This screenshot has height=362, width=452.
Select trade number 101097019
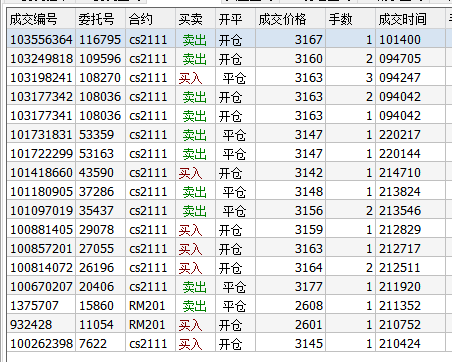41,211
